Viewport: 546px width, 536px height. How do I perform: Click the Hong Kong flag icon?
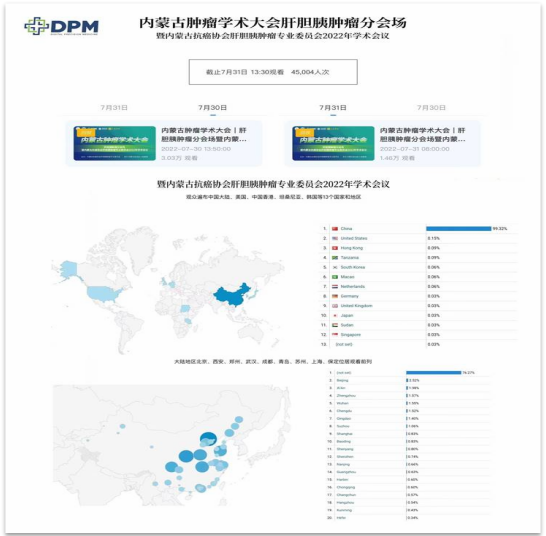tap(335, 248)
